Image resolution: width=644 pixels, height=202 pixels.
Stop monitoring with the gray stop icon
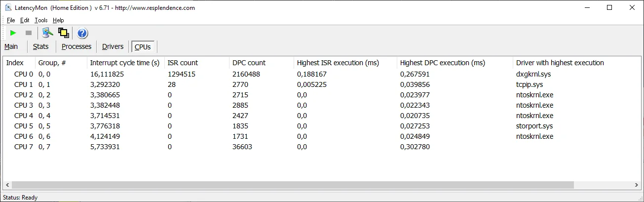[x=28, y=33]
